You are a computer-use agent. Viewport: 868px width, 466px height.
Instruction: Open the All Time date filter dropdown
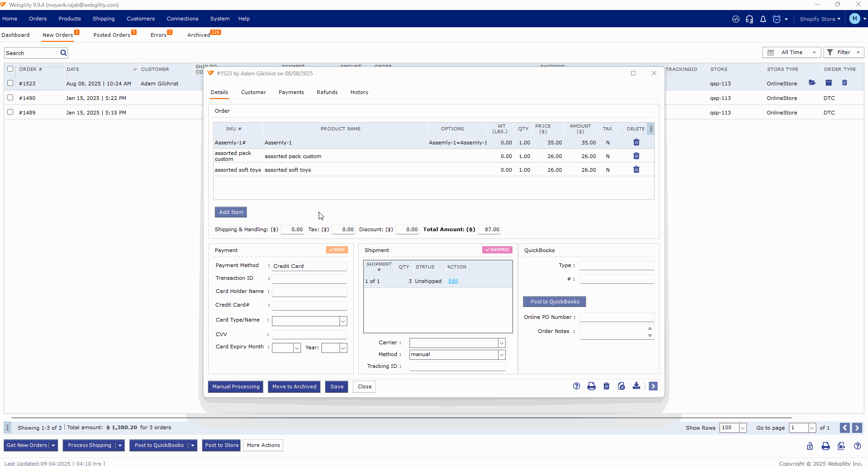click(x=791, y=53)
